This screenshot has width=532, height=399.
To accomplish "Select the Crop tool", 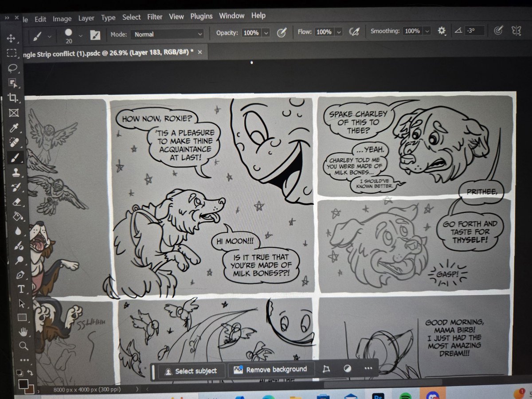I will [x=12, y=98].
